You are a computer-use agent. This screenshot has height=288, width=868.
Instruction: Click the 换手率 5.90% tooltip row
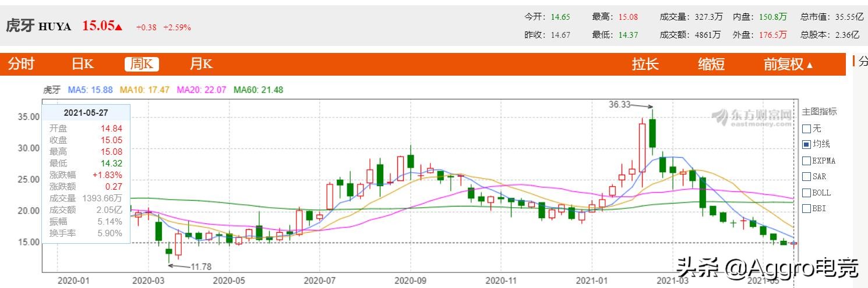86,233
